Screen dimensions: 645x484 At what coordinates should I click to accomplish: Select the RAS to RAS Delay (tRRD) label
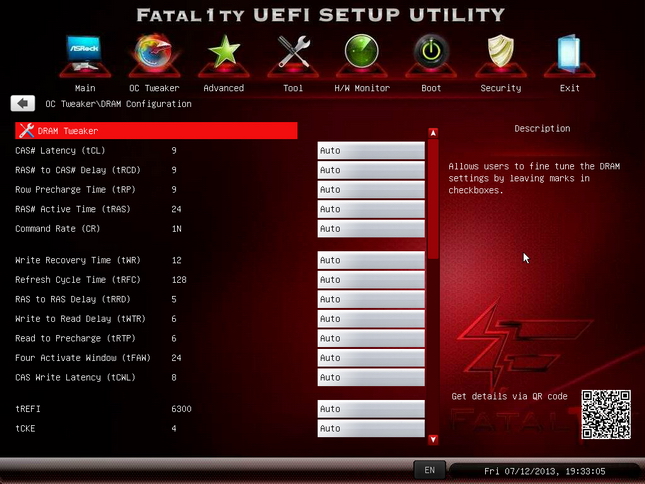pos(73,299)
